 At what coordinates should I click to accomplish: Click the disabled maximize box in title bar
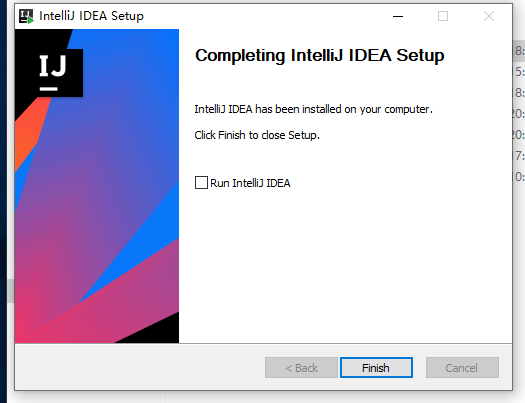click(x=443, y=16)
